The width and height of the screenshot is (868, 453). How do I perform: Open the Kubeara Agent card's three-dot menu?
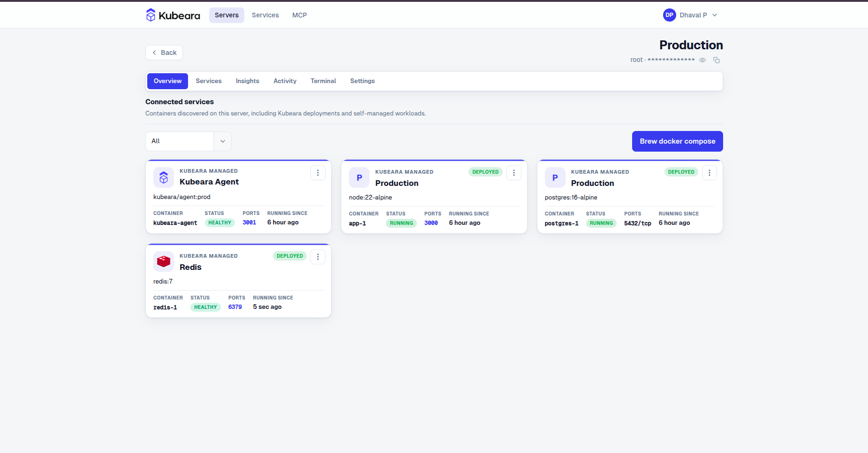[x=318, y=173]
